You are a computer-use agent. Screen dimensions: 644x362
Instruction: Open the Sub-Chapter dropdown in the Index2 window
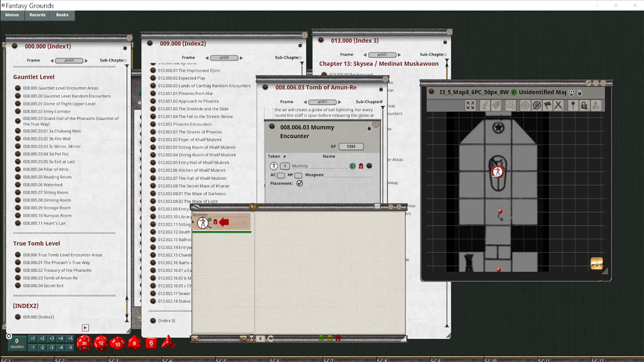coord(300,57)
